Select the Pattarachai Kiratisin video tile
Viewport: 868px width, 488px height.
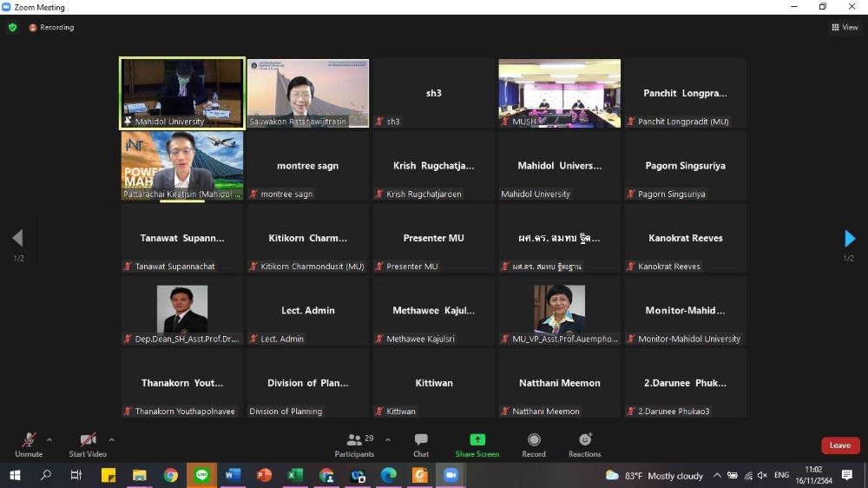[182, 166]
